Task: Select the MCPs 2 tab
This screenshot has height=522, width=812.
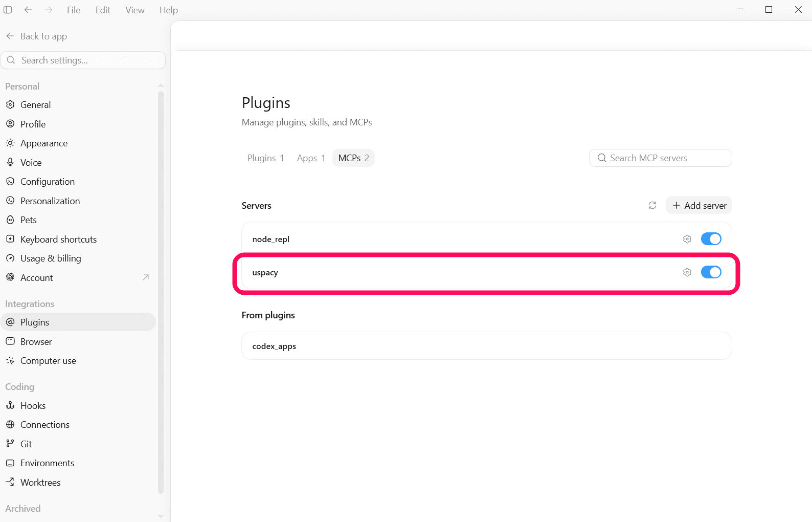Action: [353, 158]
